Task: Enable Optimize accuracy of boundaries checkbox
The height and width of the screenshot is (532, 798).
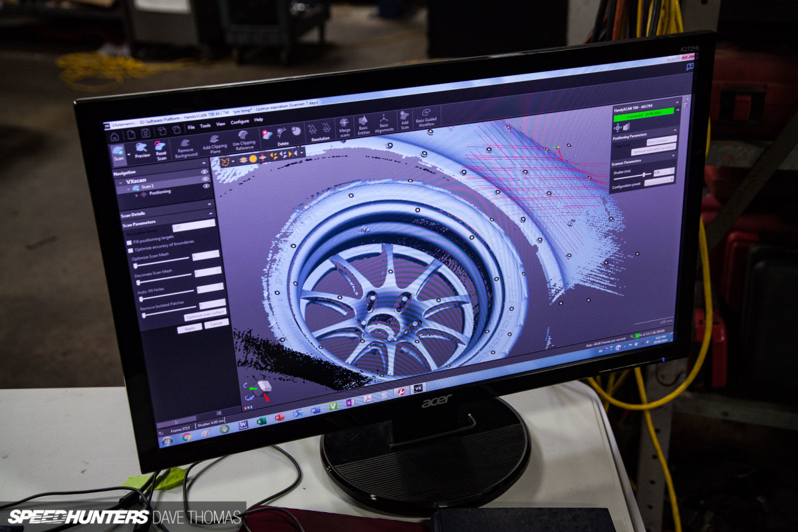Action: point(131,251)
